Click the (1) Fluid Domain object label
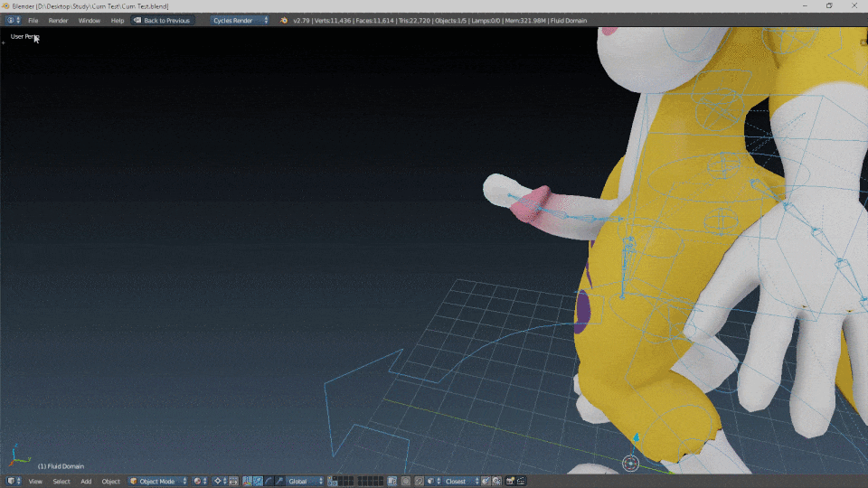868x488 pixels. click(61, 466)
